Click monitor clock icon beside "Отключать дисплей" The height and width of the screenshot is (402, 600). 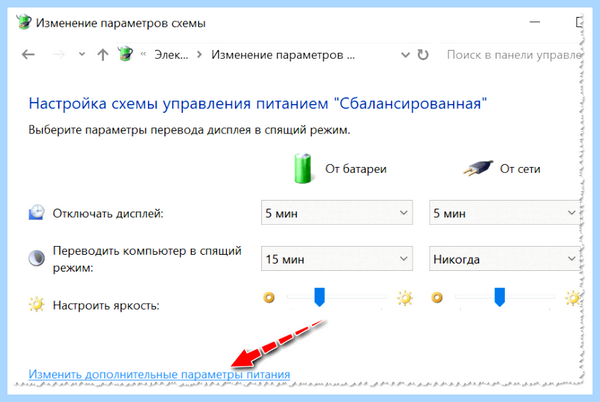[x=37, y=212]
